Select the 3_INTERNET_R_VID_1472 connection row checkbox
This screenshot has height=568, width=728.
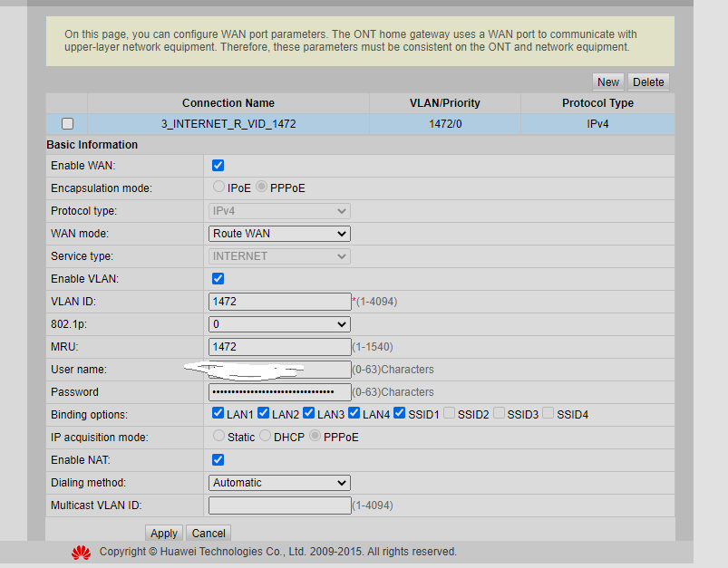pyautogui.click(x=67, y=124)
